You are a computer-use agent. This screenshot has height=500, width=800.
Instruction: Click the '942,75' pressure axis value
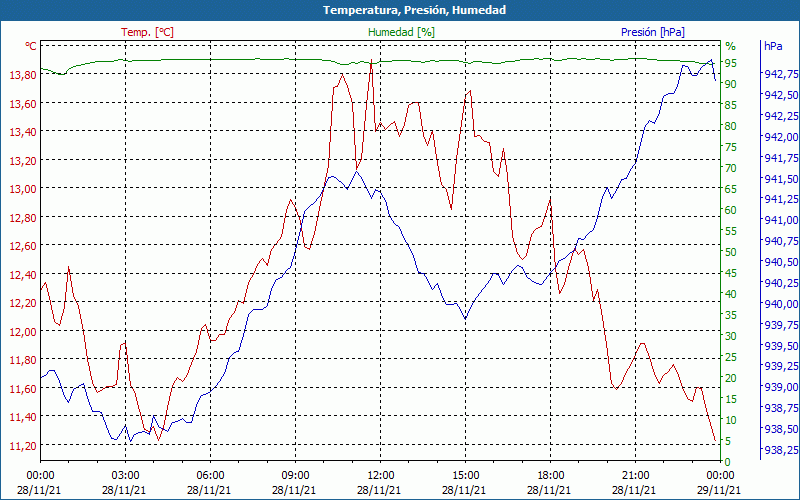pos(782,74)
